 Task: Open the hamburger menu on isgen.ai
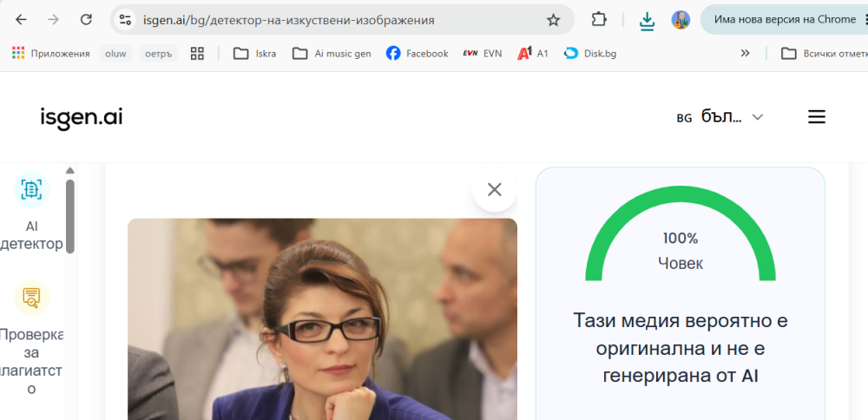(x=817, y=117)
